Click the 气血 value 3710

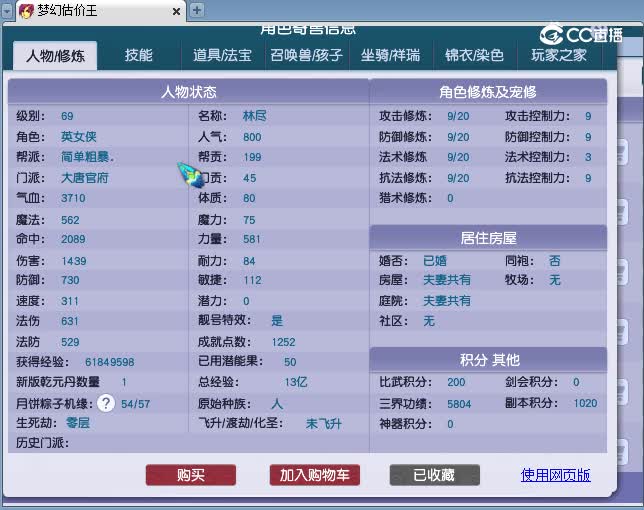[x=73, y=198]
